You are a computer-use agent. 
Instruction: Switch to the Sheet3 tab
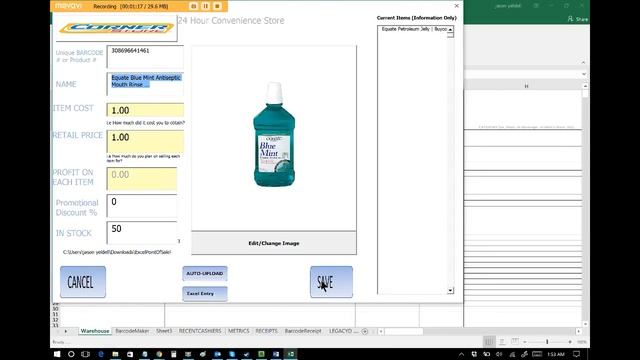[164, 331]
